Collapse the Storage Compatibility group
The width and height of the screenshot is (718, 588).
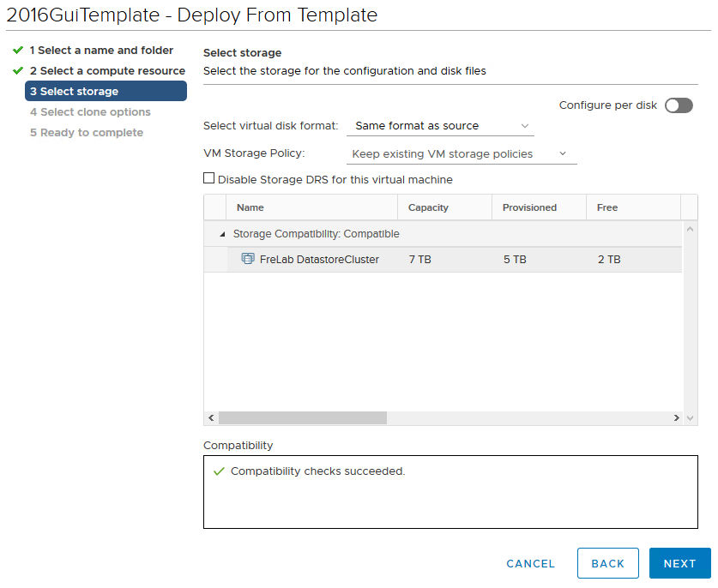(x=224, y=234)
